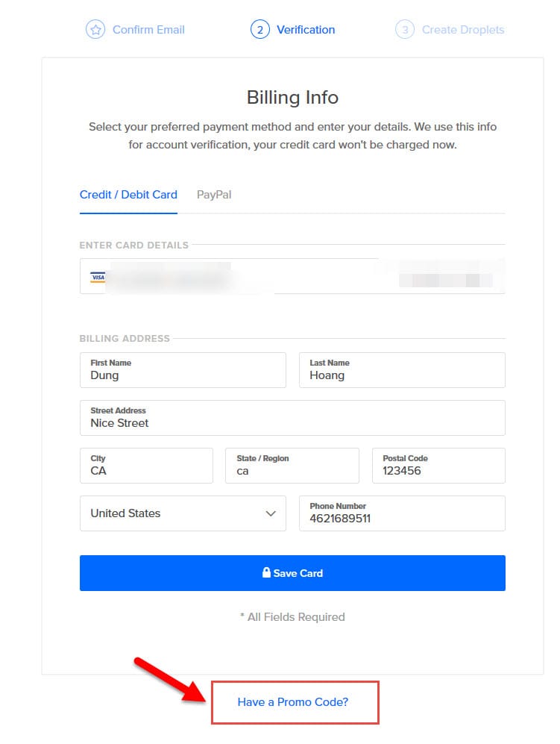The image size is (560, 744).
Task: Click the Postal Code field
Action: click(438, 466)
